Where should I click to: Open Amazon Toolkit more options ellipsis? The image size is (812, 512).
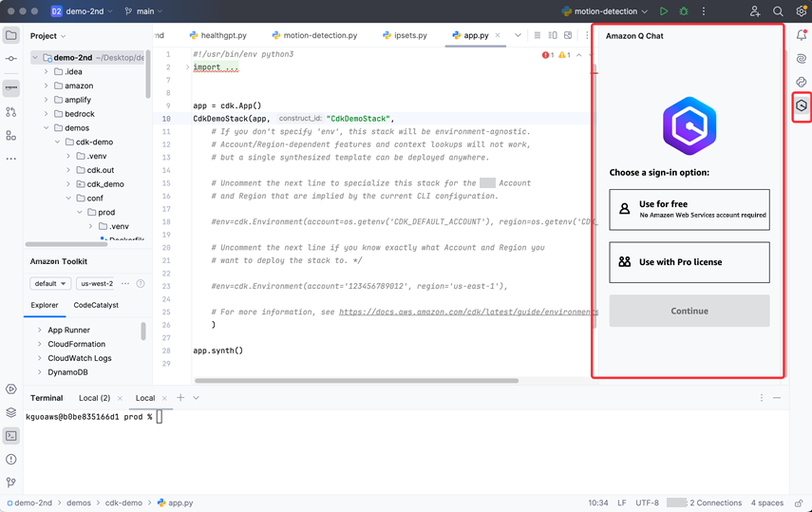pos(124,283)
